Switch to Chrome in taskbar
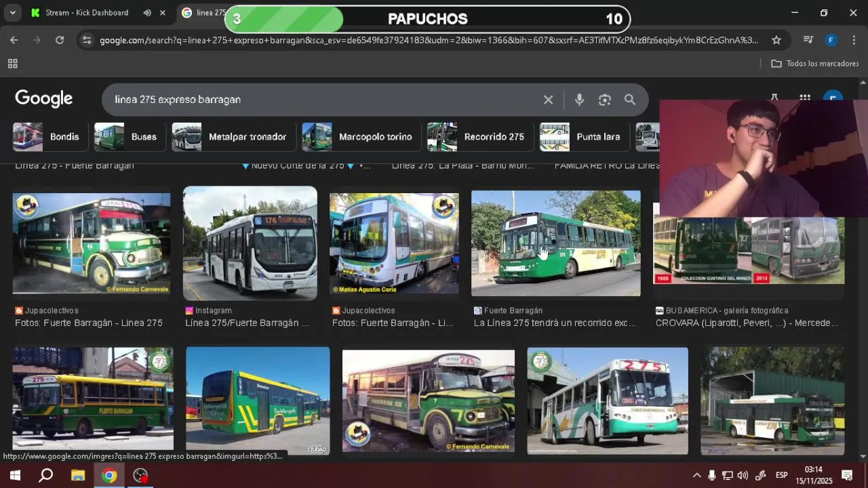The image size is (868, 488). [109, 475]
